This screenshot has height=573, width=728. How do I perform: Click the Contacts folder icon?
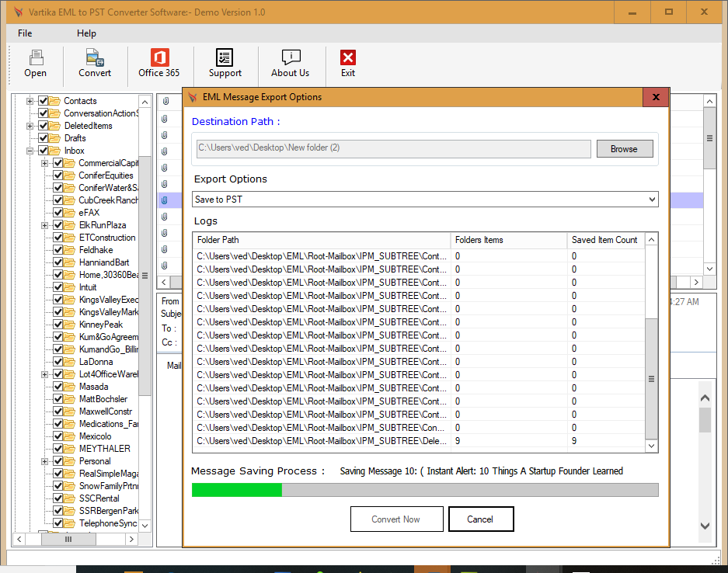click(x=55, y=101)
